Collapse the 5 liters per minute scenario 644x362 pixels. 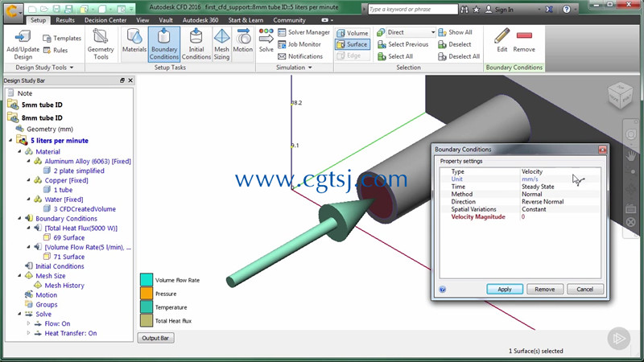[x=10, y=140]
